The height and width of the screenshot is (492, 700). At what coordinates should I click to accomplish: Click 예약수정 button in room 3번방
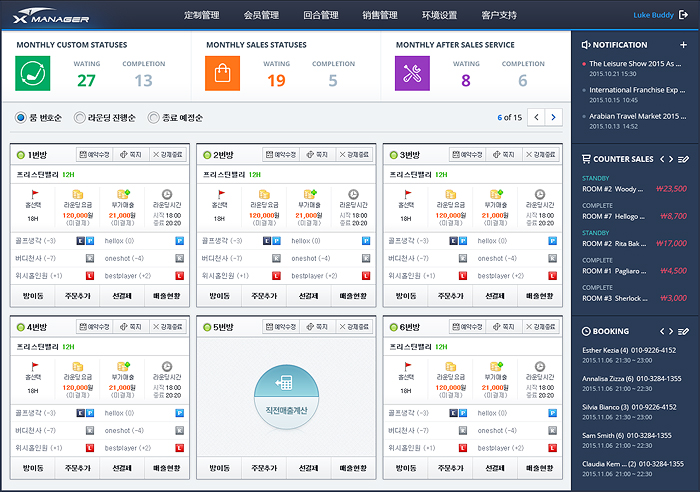pyautogui.click(x=467, y=155)
